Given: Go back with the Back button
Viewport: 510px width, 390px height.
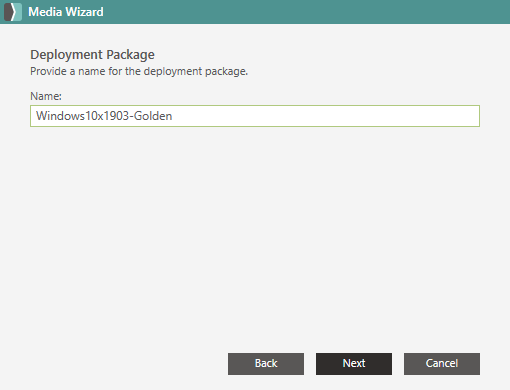Looking at the screenshot, I should [266, 364].
